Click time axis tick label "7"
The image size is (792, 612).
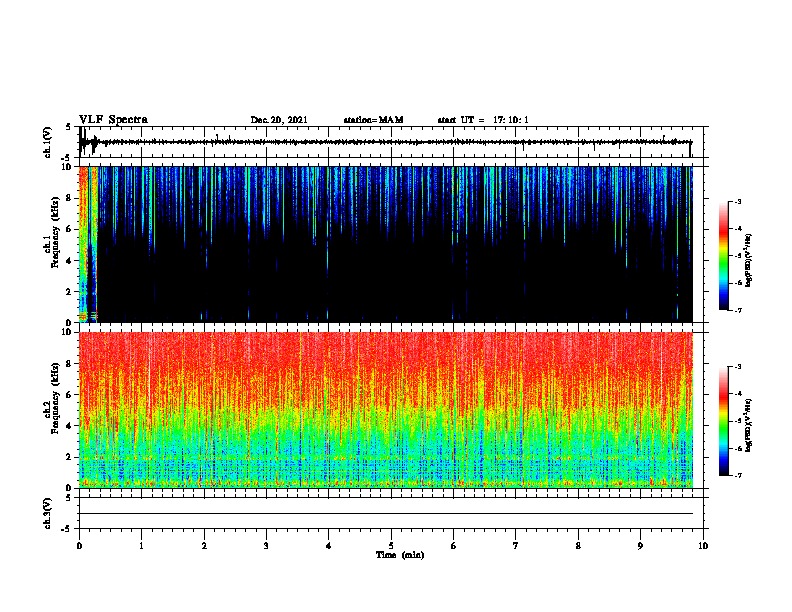[516, 546]
